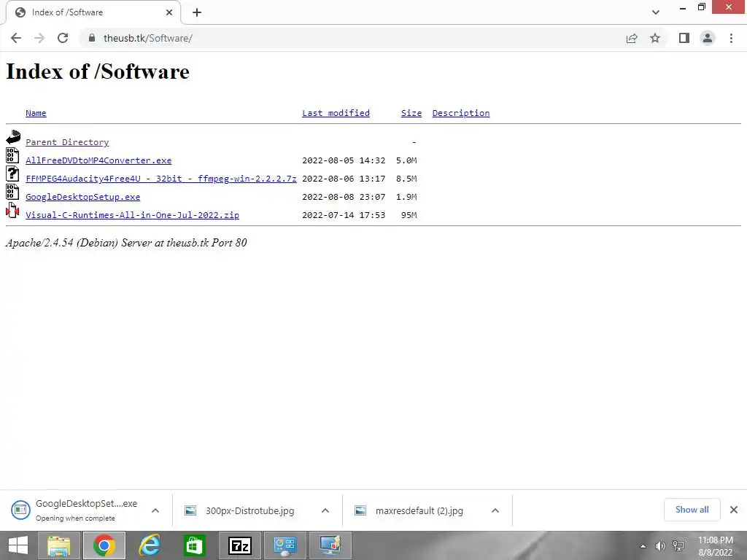Close the downloads bar
747x560 pixels.
click(734, 510)
